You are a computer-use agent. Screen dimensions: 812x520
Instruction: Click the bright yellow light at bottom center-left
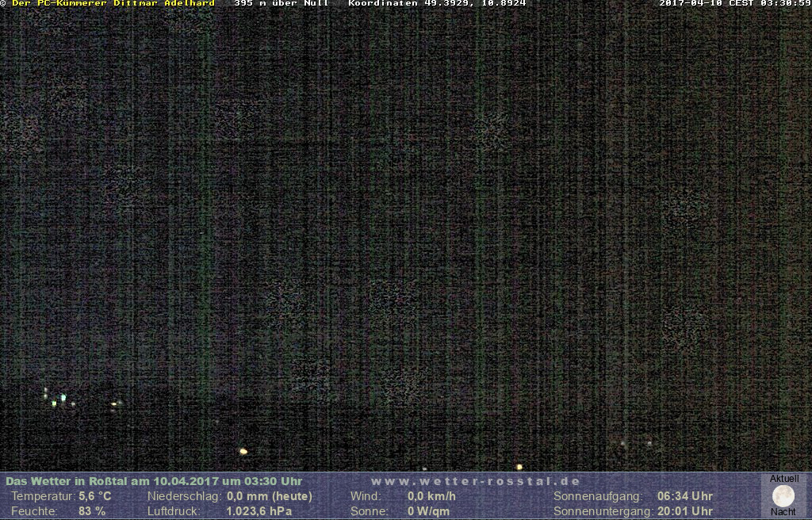click(243, 451)
